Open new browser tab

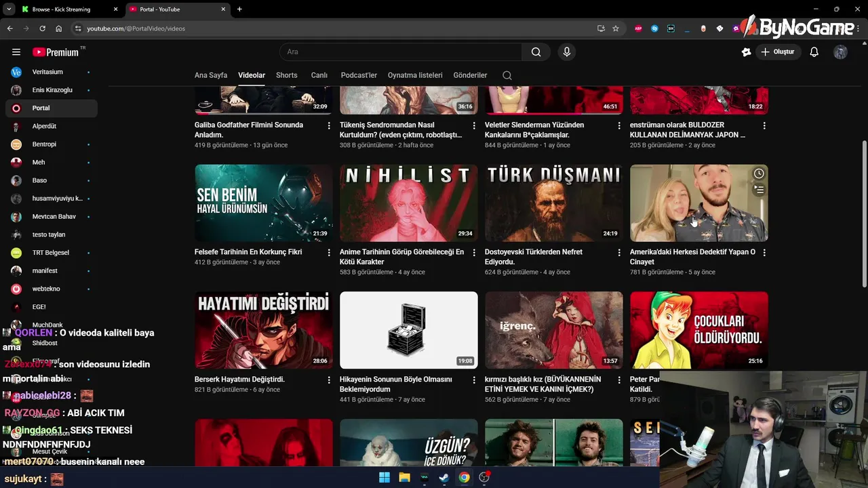(x=239, y=9)
